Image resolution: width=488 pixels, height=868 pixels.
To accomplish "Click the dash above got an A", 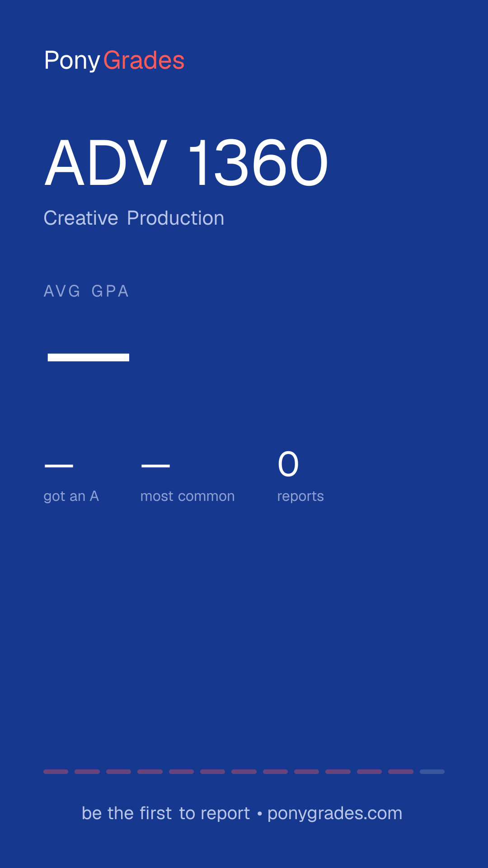I will point(59,465).
